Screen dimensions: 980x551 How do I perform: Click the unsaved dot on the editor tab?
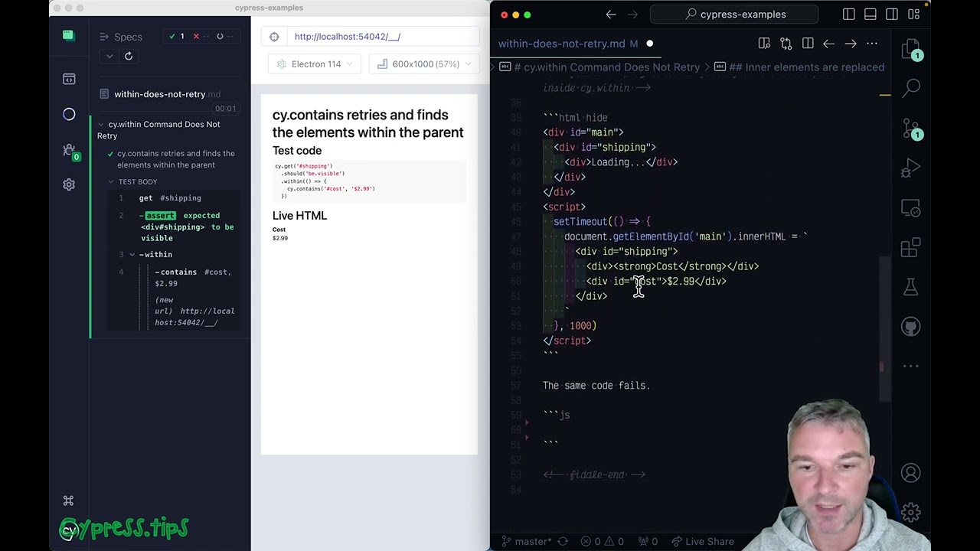[650, 44]
